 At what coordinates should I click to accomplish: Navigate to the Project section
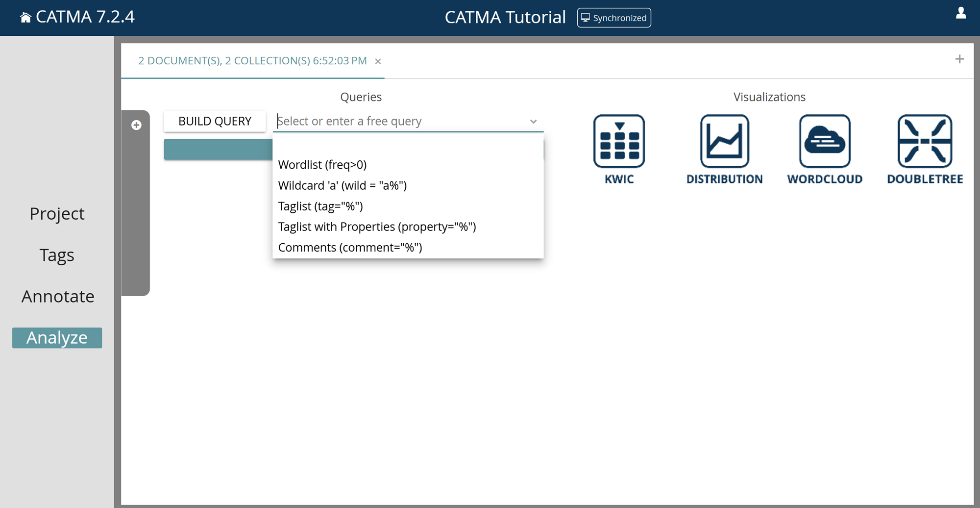tap(57, 213)
